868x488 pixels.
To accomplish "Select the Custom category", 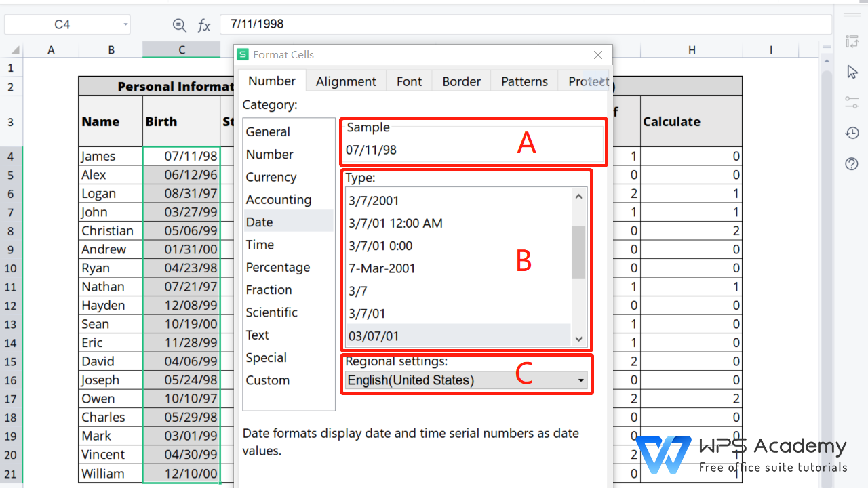I will [267, 380].
